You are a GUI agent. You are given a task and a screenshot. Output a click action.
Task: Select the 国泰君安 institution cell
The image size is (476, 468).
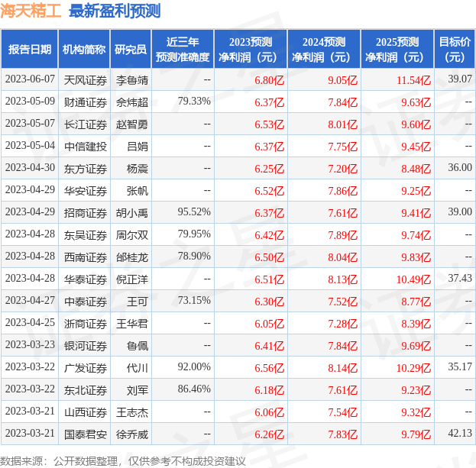(86, 434)
